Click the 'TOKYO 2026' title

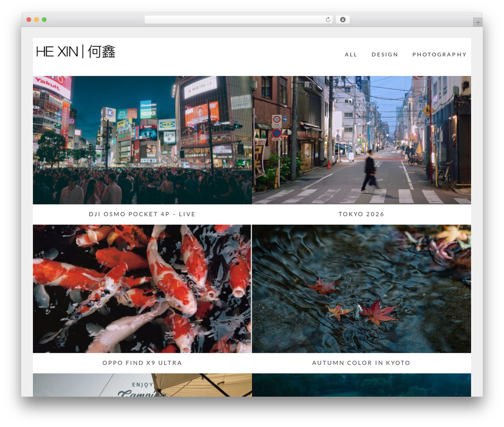coord(361,214)
